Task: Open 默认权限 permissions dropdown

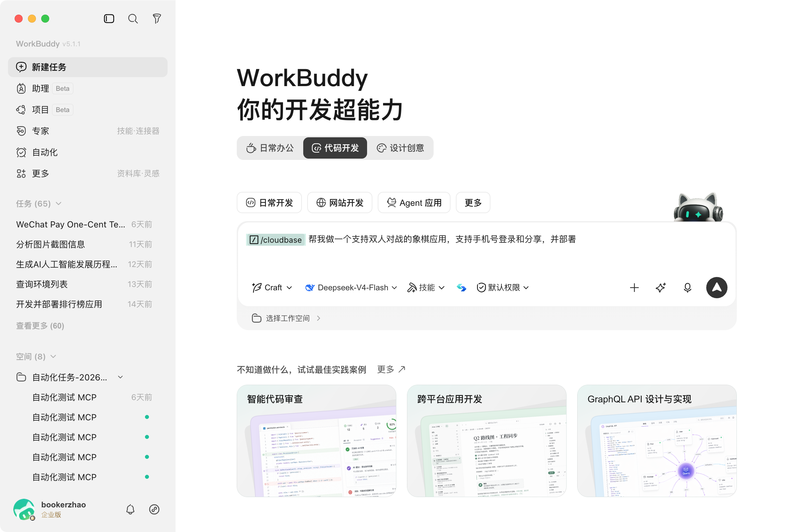Action: click(503, 288)
